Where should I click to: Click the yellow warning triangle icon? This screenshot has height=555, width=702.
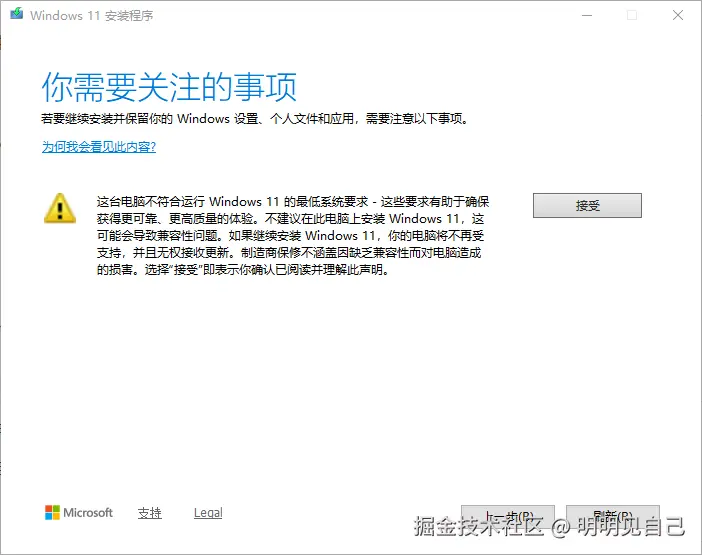[60, 209]
